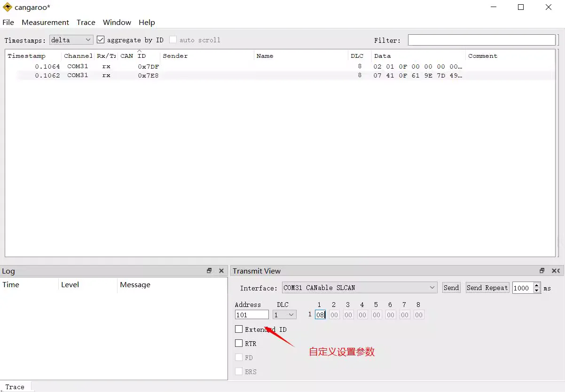Viewport: 565px width, 392px height.
Task: Sort by the CAN ID column header
Action: click(x=139, y=55)
